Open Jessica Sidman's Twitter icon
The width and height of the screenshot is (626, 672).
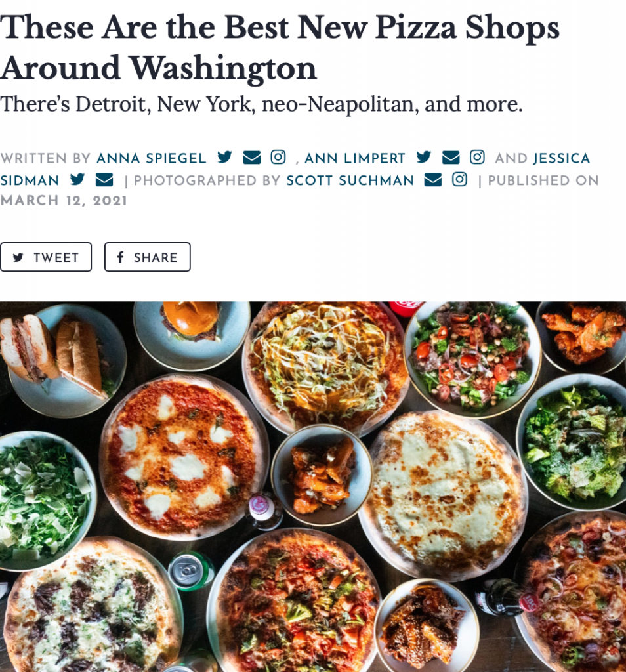coord(77,179)
